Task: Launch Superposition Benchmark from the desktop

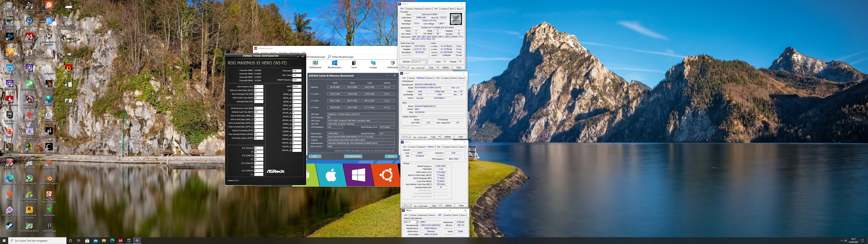Action: pos(29,7)
